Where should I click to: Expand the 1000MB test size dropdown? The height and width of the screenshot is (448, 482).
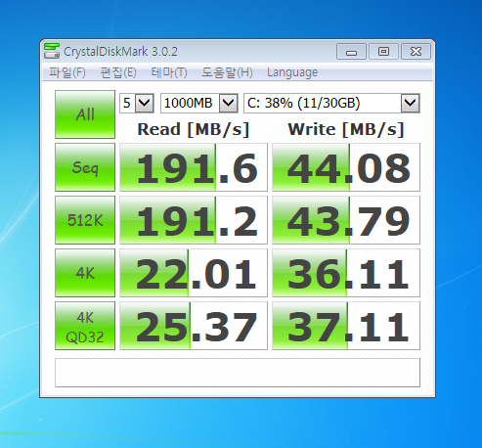199,104
